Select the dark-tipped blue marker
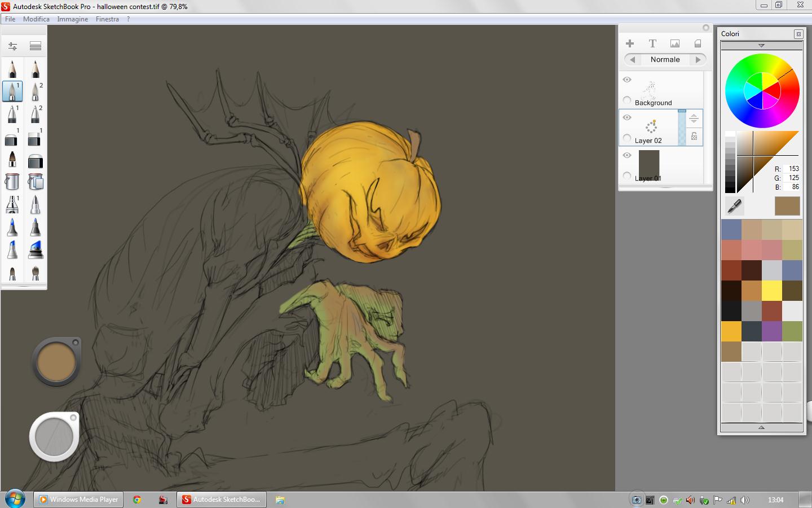 point(35,227)
